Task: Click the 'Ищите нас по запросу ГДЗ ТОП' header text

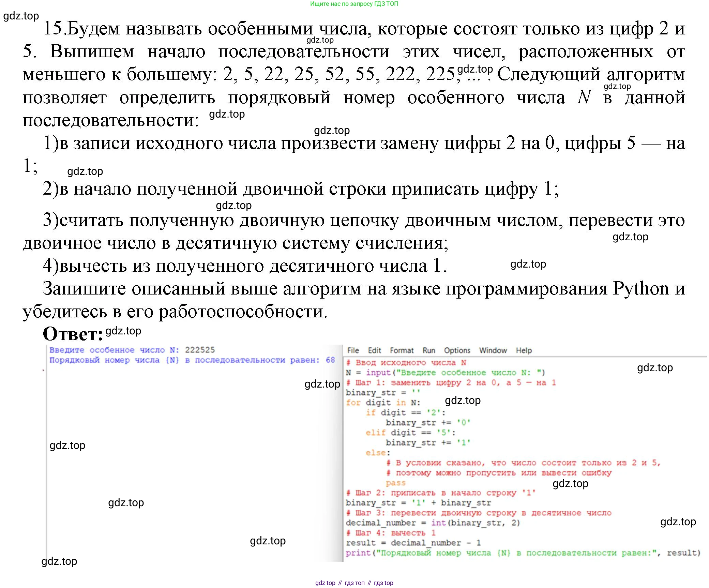Action: (354, 4)
